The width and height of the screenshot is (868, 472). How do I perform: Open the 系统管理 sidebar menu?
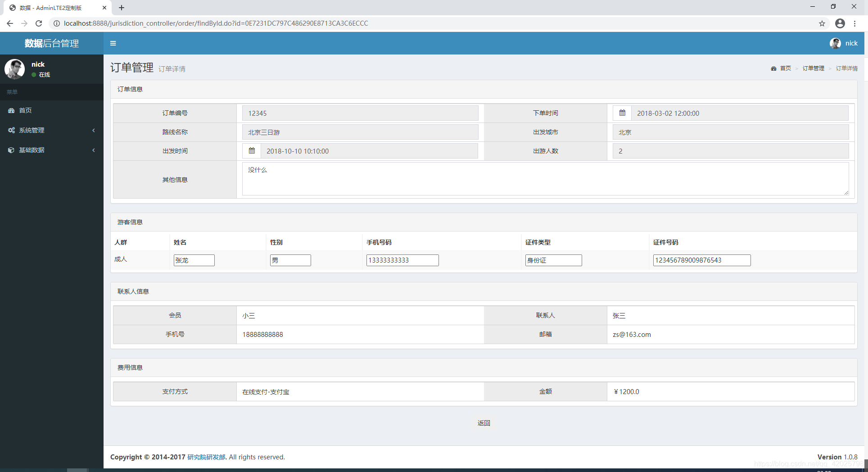[52, 130]
